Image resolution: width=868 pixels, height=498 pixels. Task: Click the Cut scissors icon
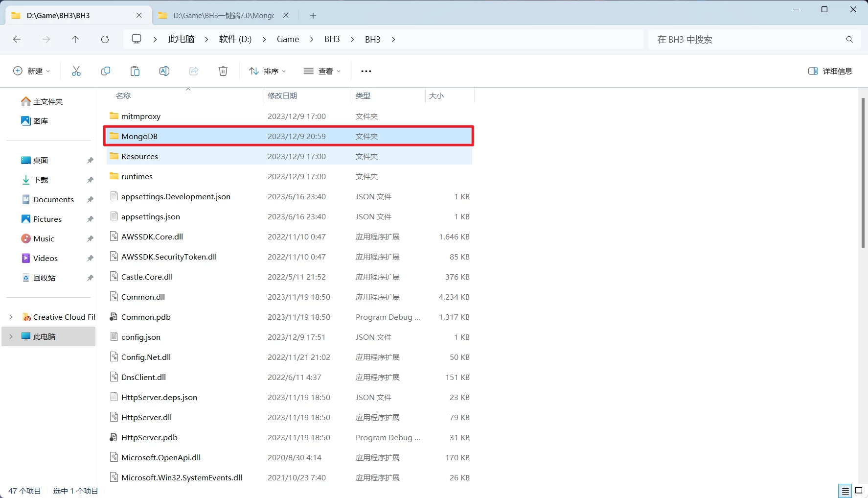76,71
